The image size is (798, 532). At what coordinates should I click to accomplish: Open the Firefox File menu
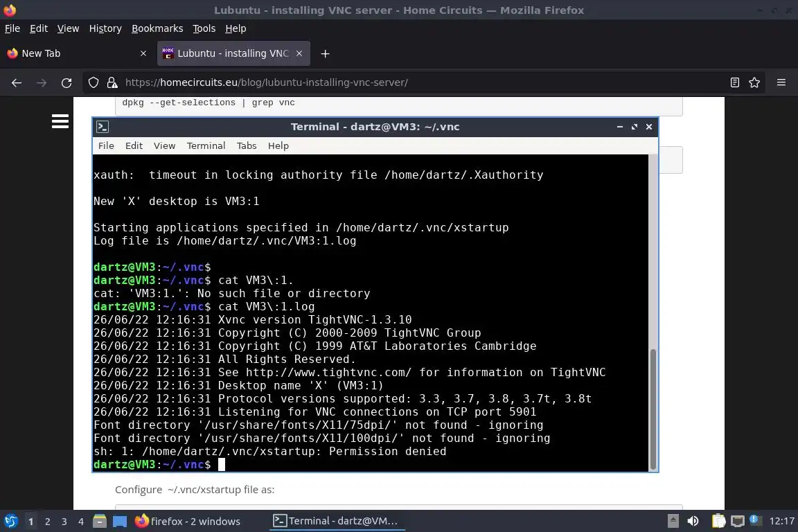click(x=12, y=28)
